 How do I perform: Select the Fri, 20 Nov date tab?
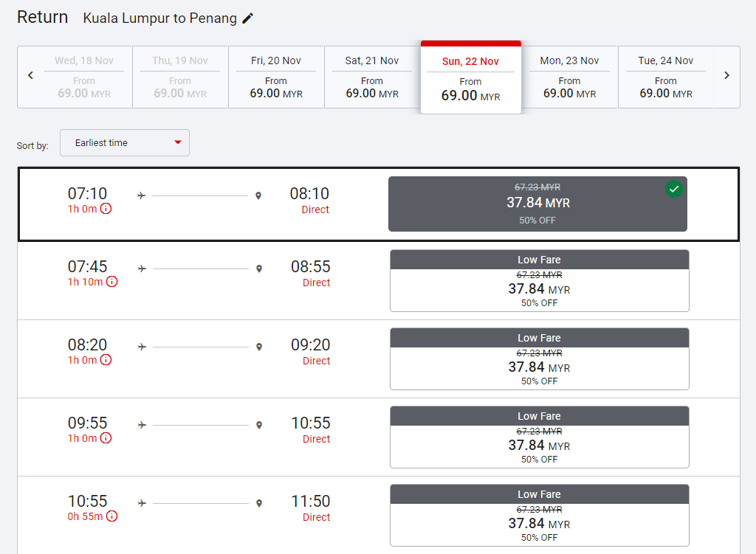point(276,77)
